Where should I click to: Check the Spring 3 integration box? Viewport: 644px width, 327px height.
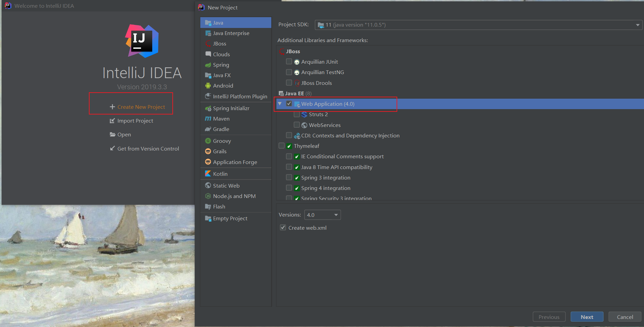(289, 177)
